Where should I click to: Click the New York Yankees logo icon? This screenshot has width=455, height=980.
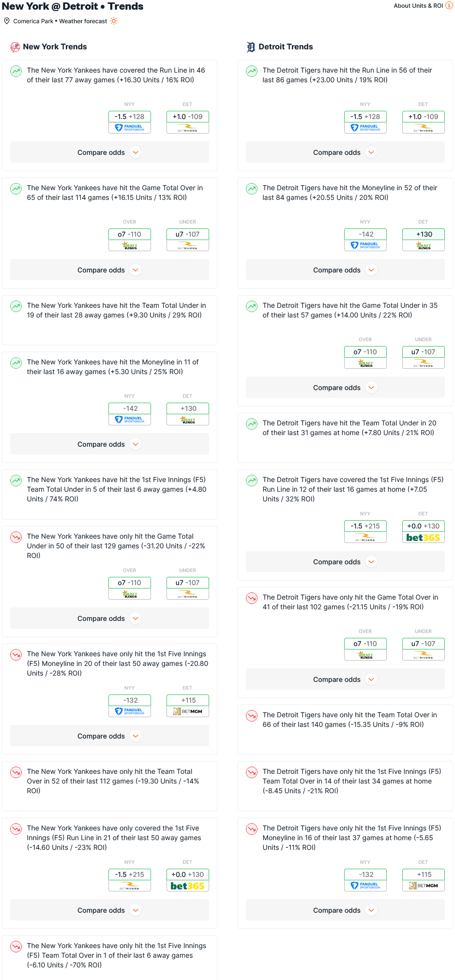coord(15,47)
